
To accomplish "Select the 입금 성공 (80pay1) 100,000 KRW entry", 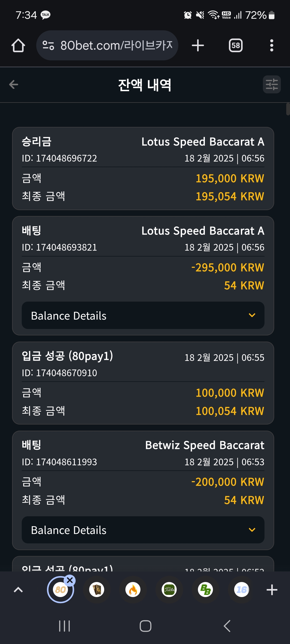I will [x=143, y=383].
